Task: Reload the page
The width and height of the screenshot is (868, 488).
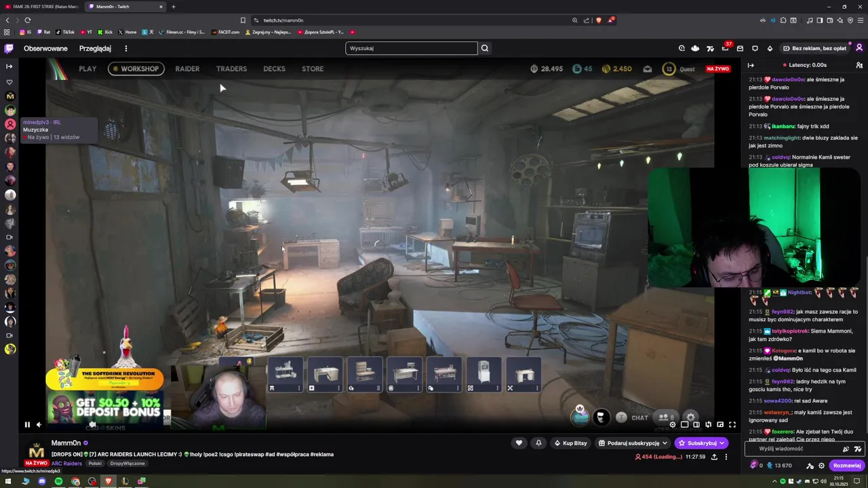Action: 27,20
